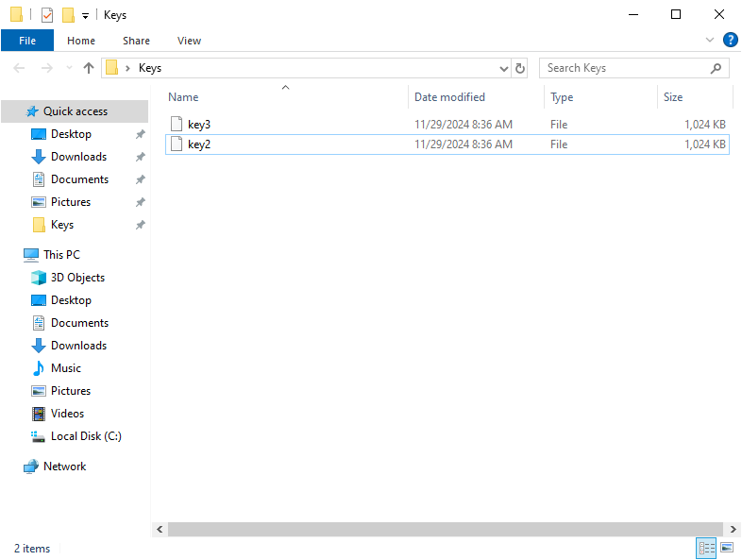Image resolution: width=742 pixels, height=560 pixels.
Task: Select the key3 file
Action: 447,125
